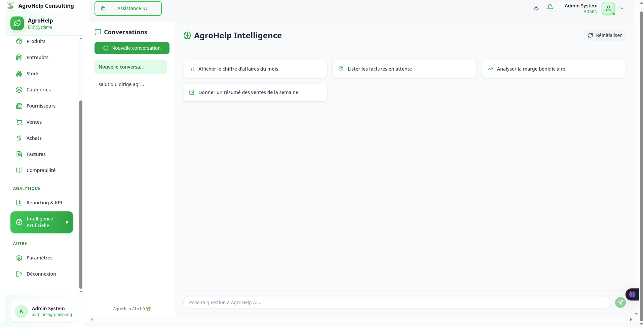Viewport: 644px width, 327px height.
Task: Click the send message paper plane icon
Action: click(x=620, y=302)
